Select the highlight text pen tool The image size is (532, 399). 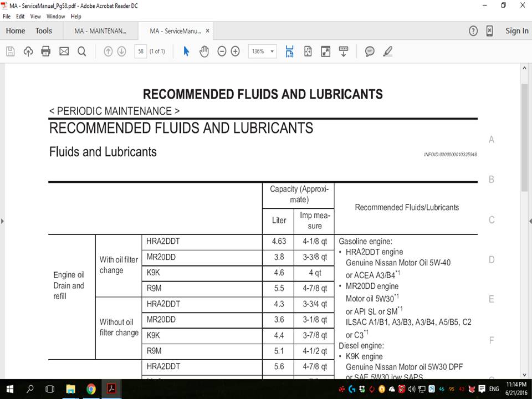pos(387,52)
